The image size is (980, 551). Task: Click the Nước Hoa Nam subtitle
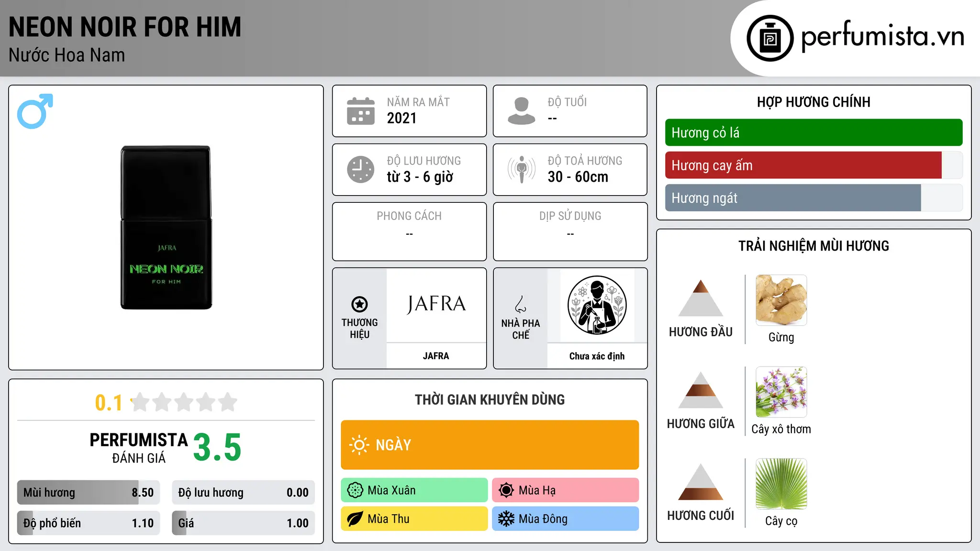point(67,55)
